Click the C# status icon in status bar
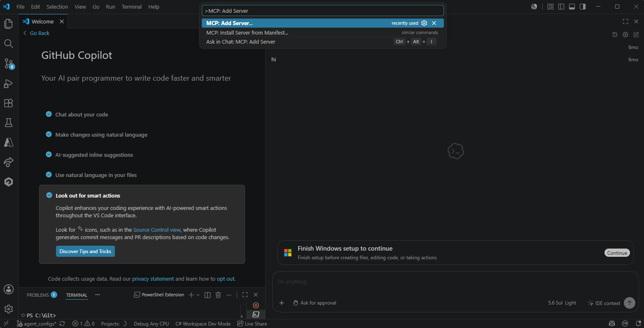Image resolution: width=644 pixels, height=328 pixels. pyautogui.click(x=625, y=324)
